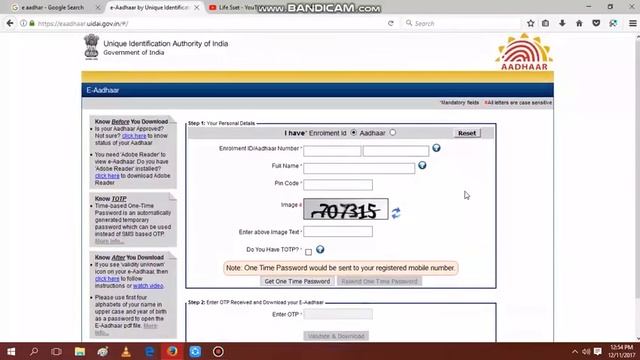Click help icon beside TOTP checkbox
Screen dimensions: 640x360
coord(320,249)
